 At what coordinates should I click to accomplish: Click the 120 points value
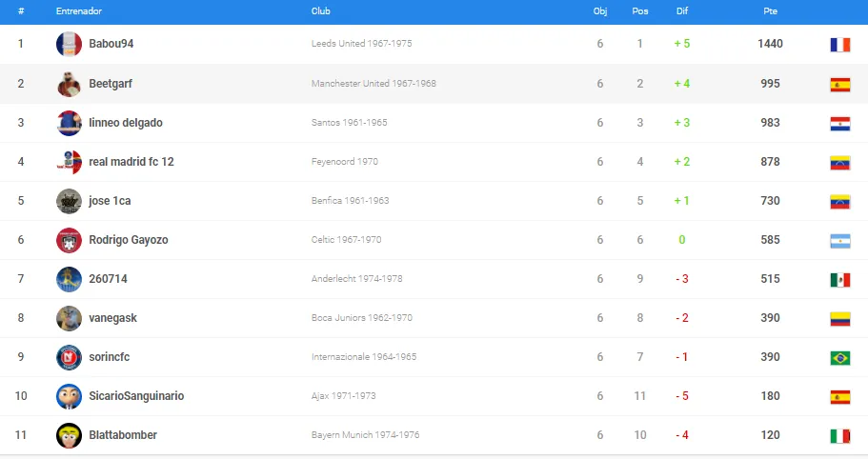point(770,434)
